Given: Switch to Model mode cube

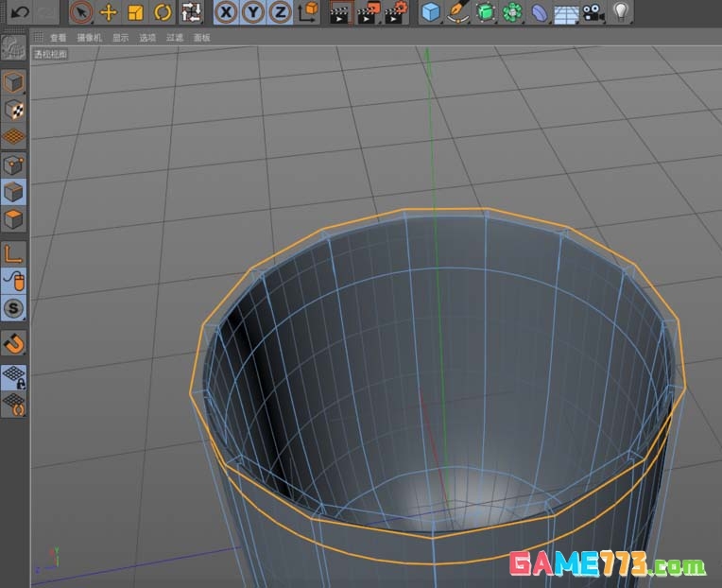Looking at the screenshot, I should click(x=13, y=82).
